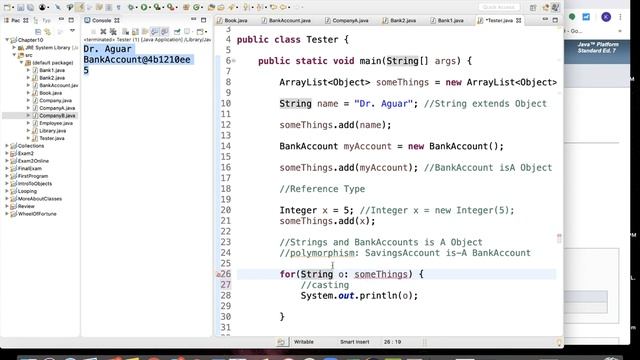Viewport: 640px width, 360px height.
Task: Maximize the Console view
Action: (203, 20)
